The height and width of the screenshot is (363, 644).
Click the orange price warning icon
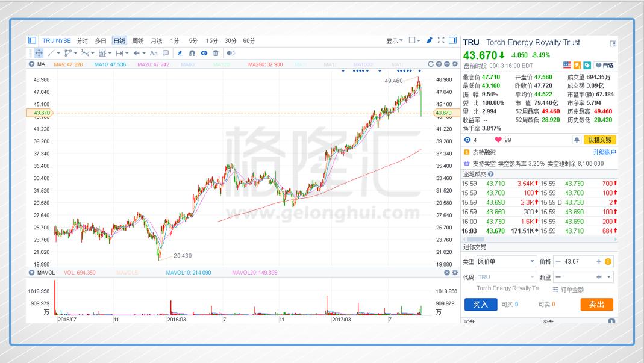coord(608,262)
